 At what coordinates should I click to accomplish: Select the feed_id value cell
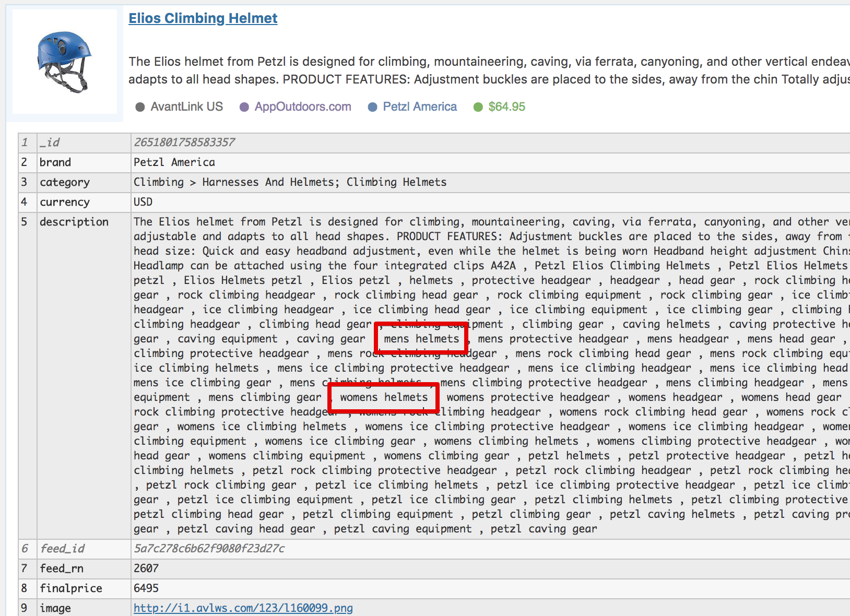(209, 549)
